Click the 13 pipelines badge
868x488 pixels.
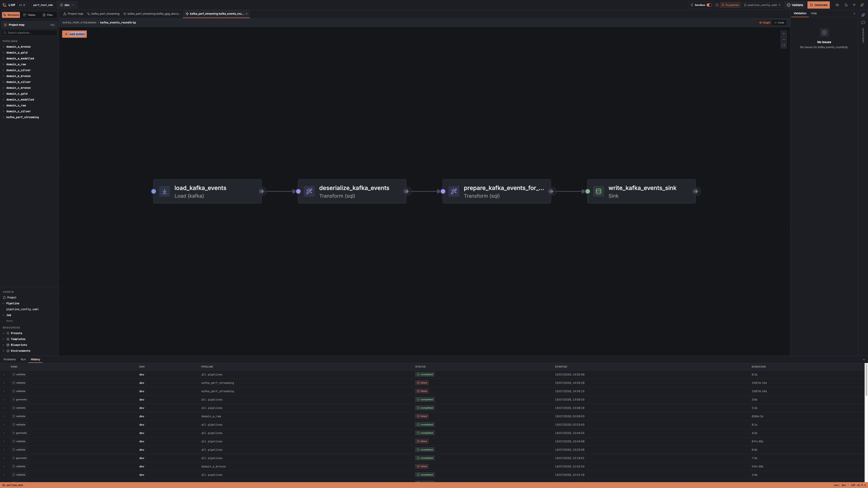click(x=730, y=5)
